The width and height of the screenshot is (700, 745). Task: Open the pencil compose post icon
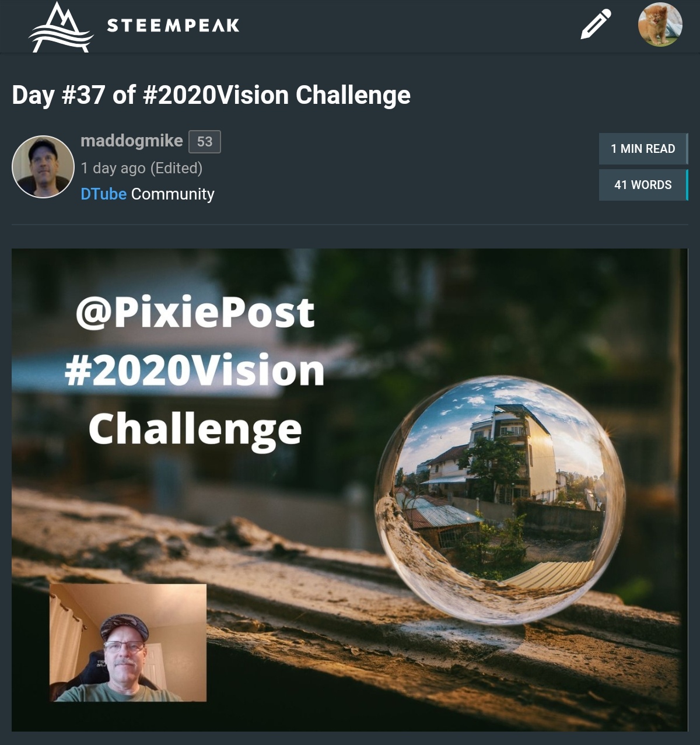click(596, 25)
